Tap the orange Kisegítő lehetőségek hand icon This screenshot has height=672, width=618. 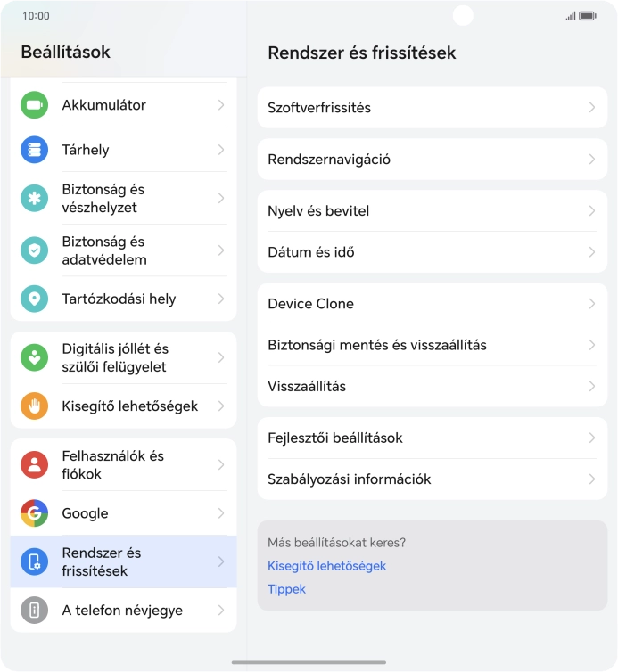[x=34, y=406]
